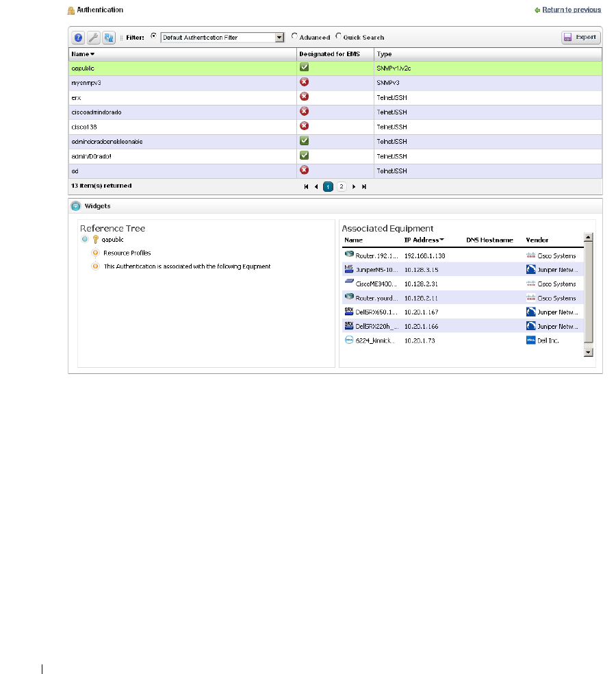Select the Quick Search radio button
The height and width of the screenshot is (674, 616).
coord(339,36)
